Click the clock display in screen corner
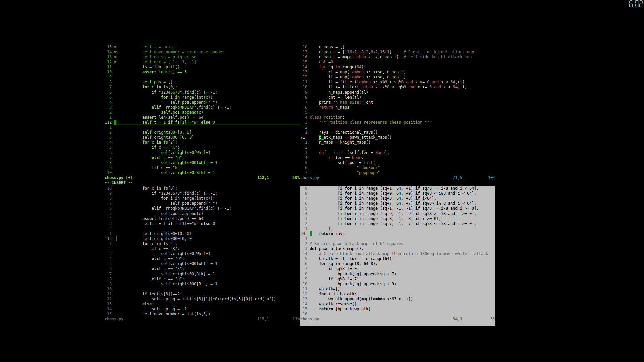 click(636, 4)
